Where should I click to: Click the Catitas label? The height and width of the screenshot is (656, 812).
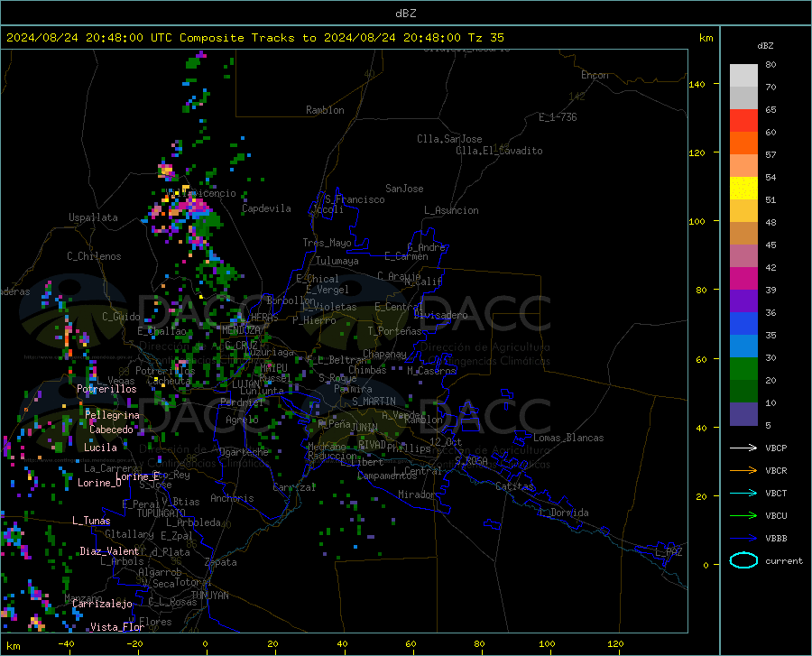(514, 486)
